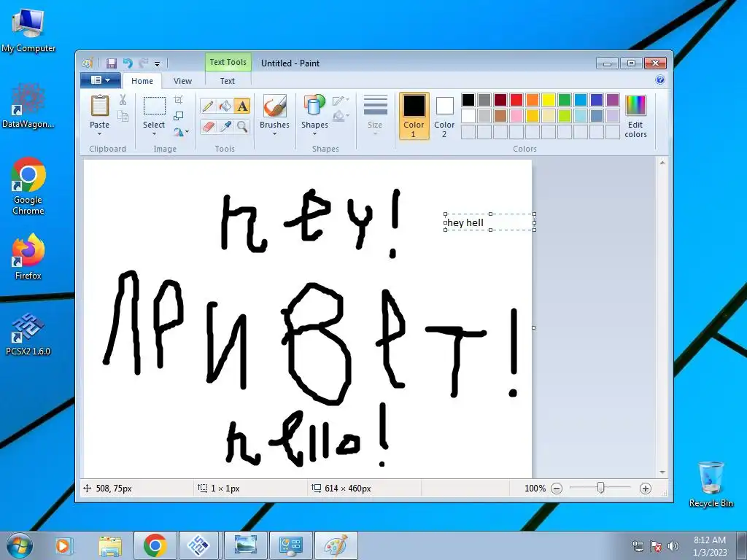Click the Chrome icon in the taskbar
The width and height of the screenshot is (747, 560).
(x=155, y=545)
